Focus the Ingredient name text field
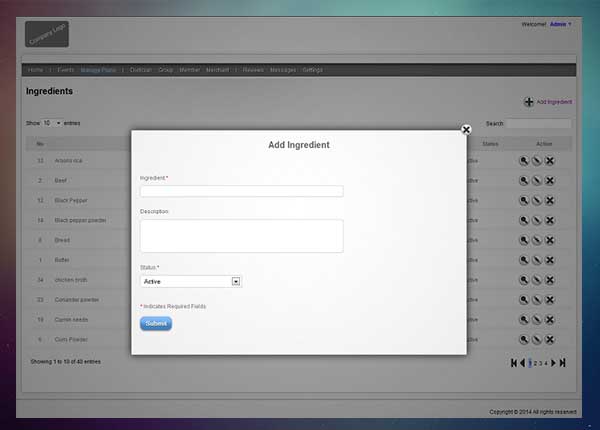 point(242,191)
